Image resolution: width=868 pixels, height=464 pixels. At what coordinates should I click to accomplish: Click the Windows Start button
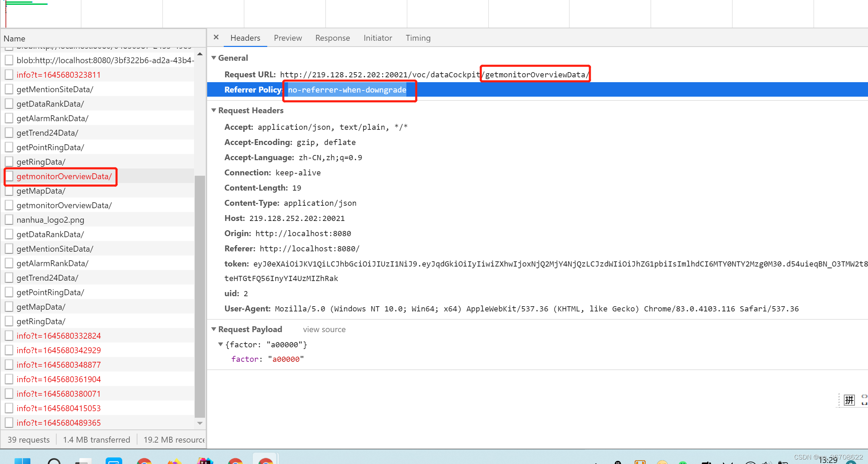point(22,461)
